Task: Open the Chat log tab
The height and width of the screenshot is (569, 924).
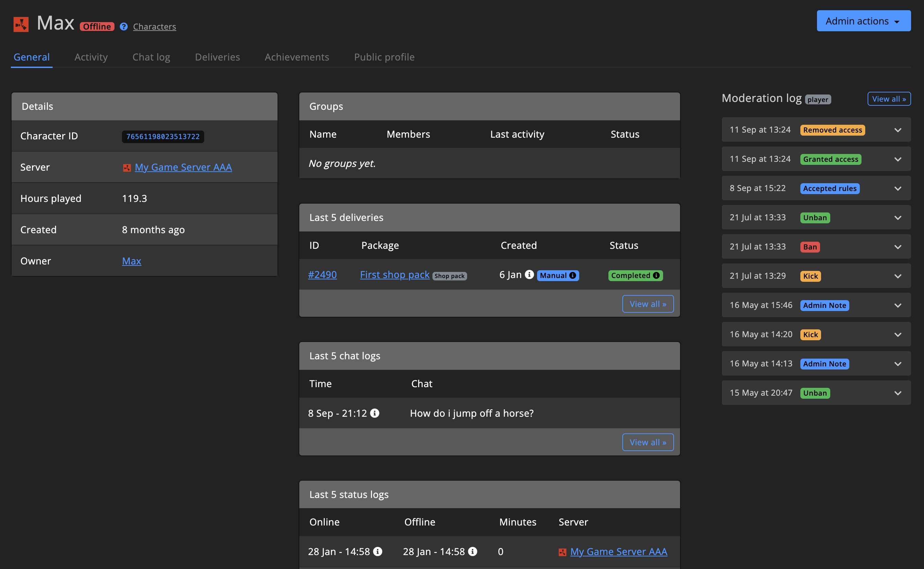Action: tap(151, 57)
